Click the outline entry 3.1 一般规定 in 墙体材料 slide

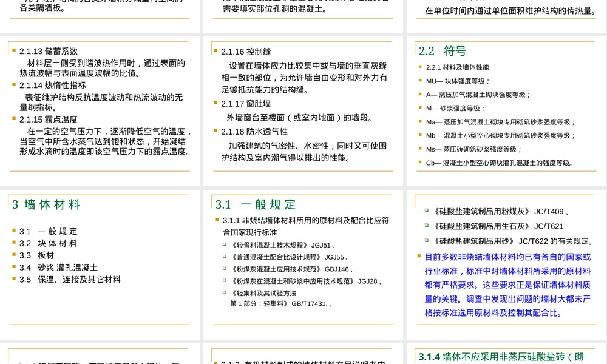49,231
